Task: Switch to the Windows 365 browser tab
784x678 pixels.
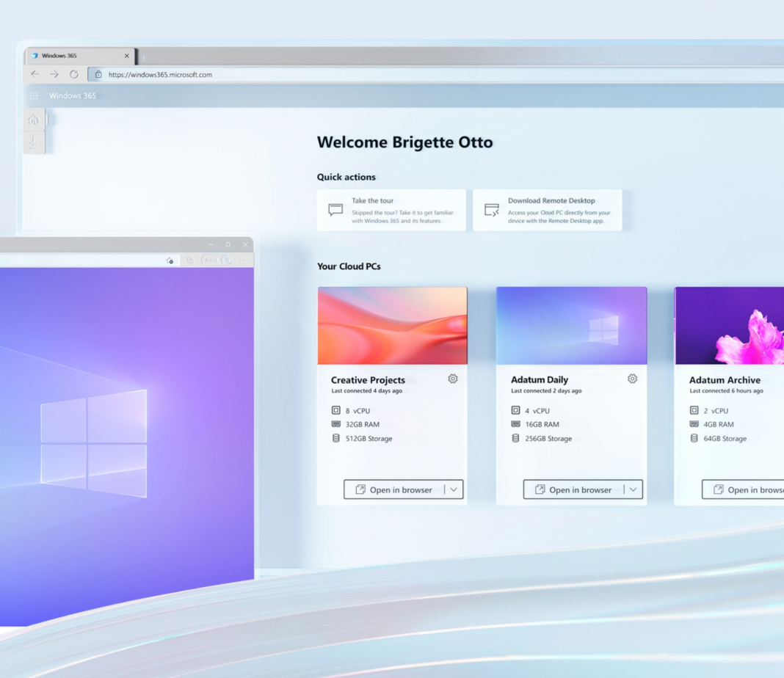Action: [80, 56]
